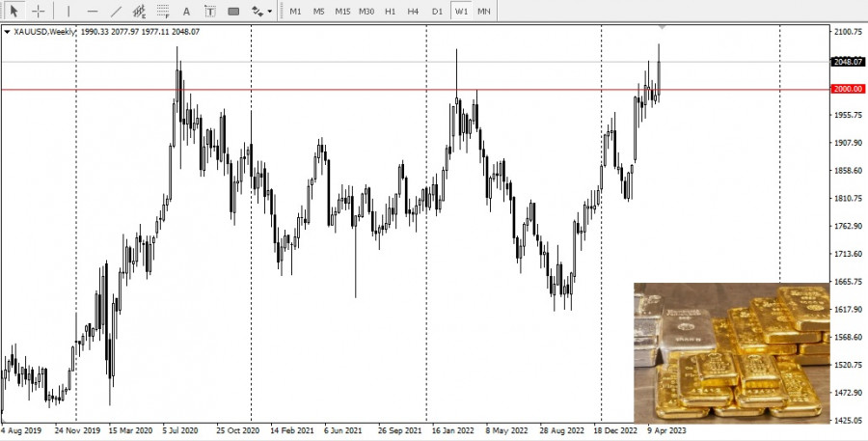Activate the crosshair tool
The image size is (868, 441).
coord(39,11)
